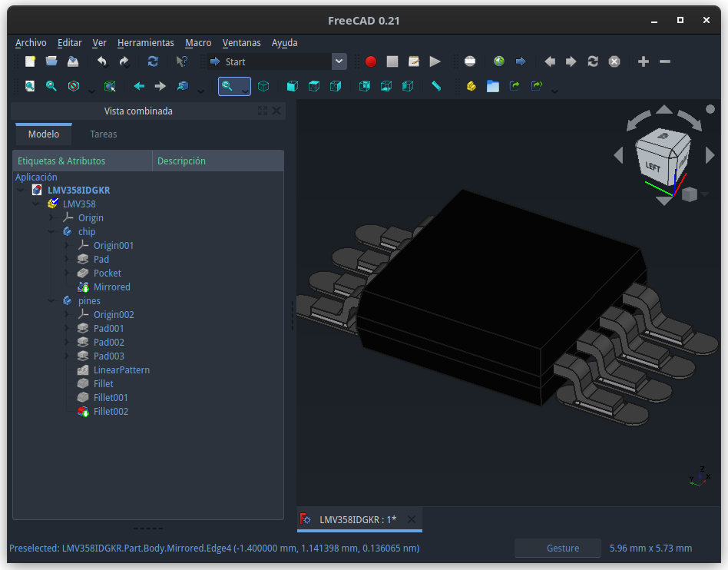Click the LEFT face of the navigation cube
Viewport: 728px width, 570px height.
tap(653, 166)
